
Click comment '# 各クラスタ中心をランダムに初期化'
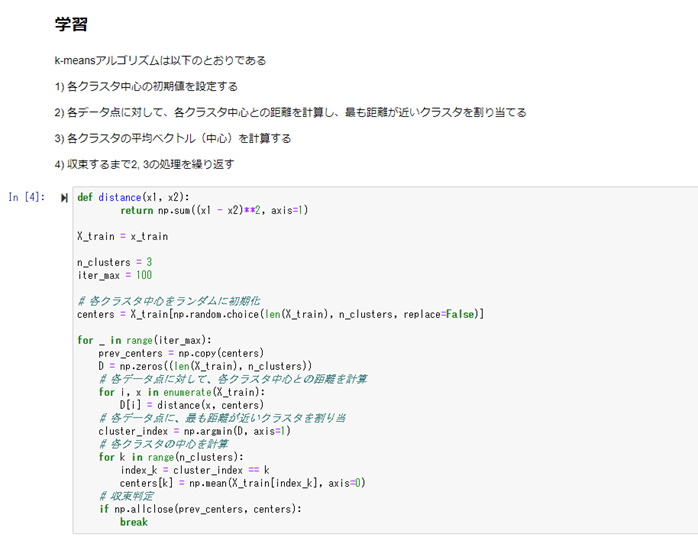tap(169, 301)
